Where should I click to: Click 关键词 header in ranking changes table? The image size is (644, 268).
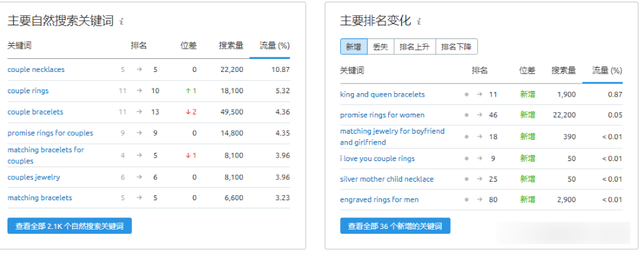pyautogui.click(x=352, y=71)
